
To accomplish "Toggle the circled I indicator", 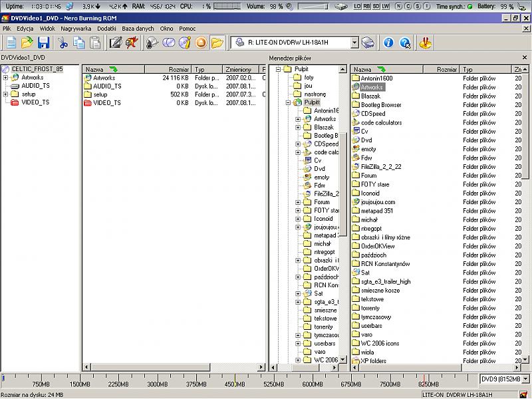I will click(x=427, y=6).
